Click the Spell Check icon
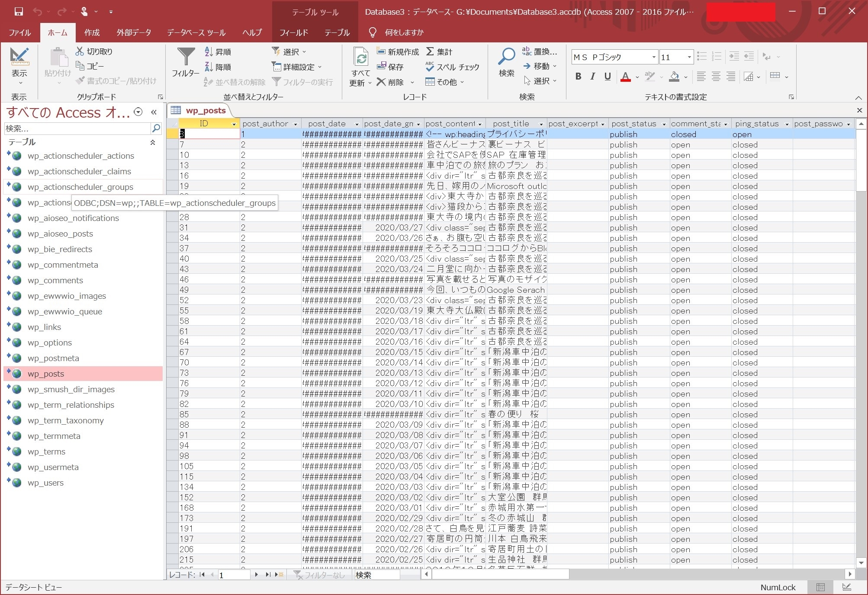 pos(430,67)
